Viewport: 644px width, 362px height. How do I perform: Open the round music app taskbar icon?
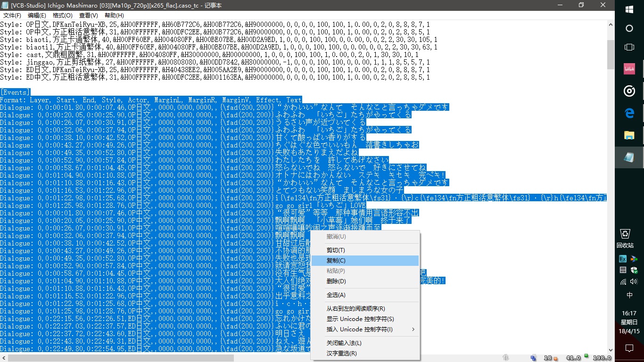click(629, 91)
